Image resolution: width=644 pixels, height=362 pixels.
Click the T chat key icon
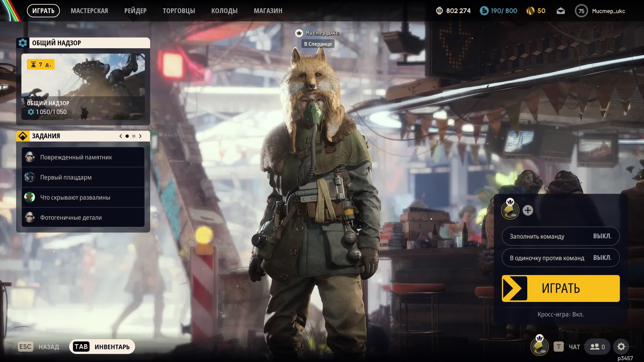coord(558,347)
